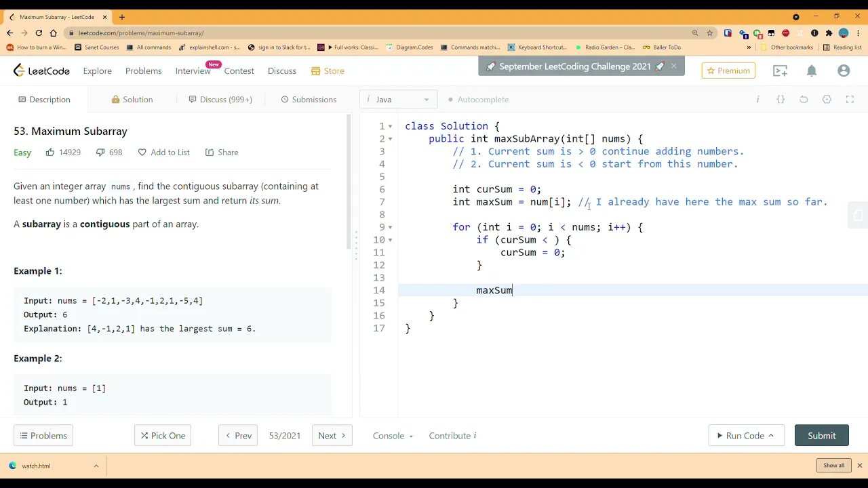Open Explore menu
The image size is (868, 488).
[x=97, y=70]
